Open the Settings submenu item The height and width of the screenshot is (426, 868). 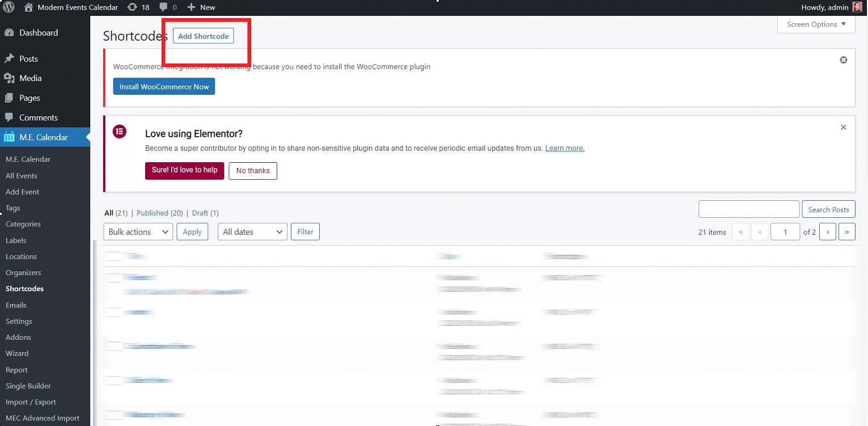tap(19, 321)
